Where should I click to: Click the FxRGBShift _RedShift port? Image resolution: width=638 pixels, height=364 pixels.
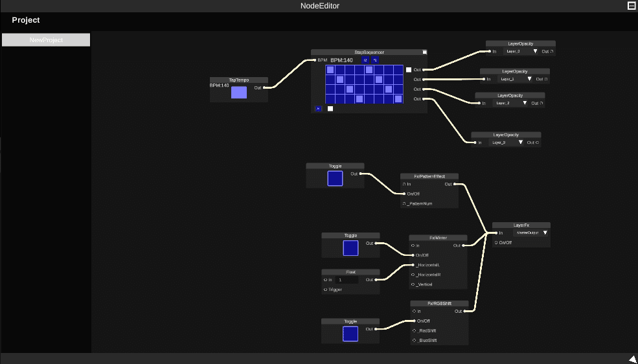click(414, 331)
